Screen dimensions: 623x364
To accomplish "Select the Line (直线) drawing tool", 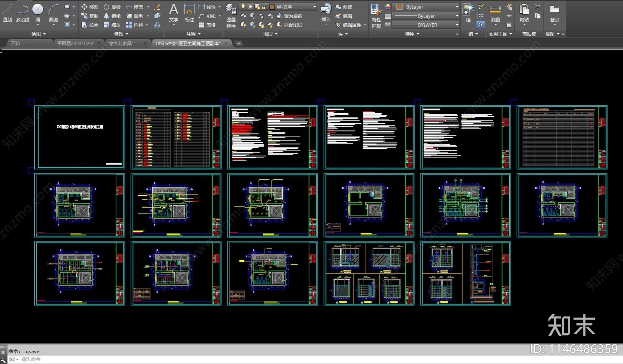I will click(7, 12).
